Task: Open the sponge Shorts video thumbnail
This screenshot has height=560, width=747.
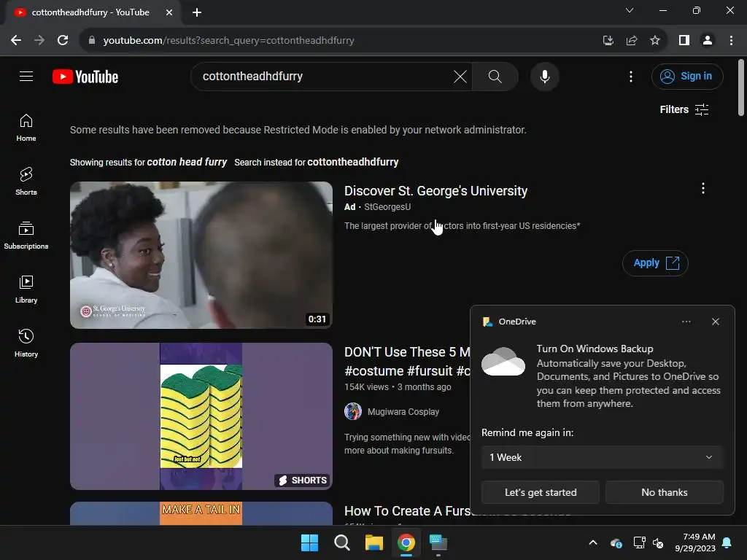Action: tap(201, 416)
